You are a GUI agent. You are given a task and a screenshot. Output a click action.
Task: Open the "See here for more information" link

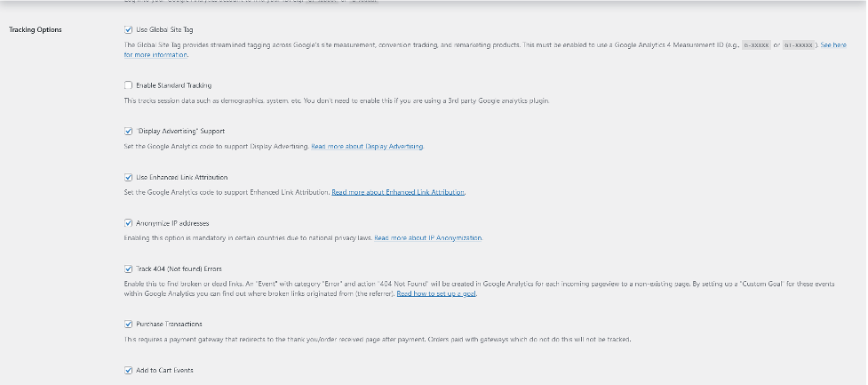[833, 44]
